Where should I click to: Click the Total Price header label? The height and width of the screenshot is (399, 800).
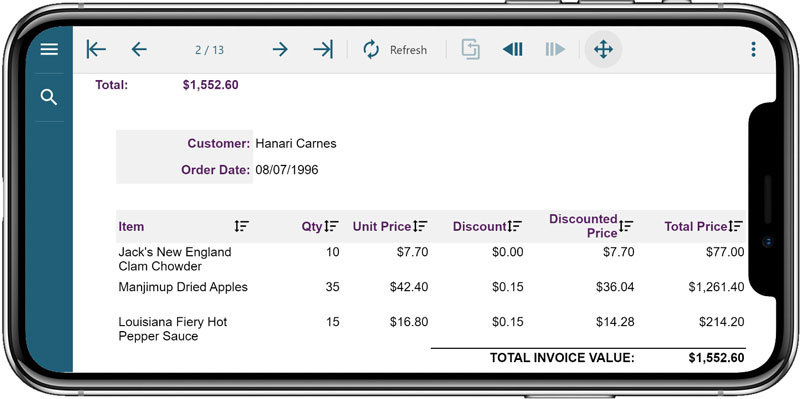click(695, 227)
